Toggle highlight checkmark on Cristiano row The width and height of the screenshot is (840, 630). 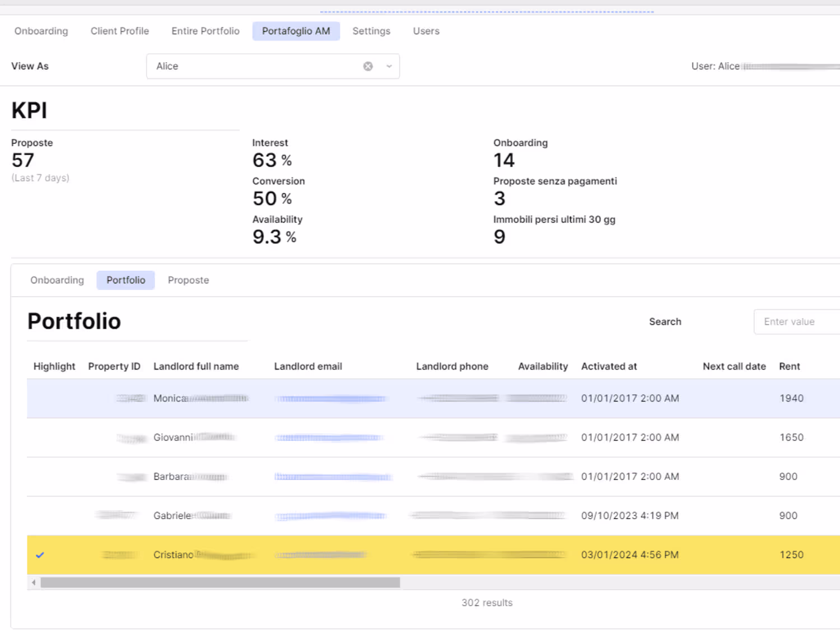[40, 555]
